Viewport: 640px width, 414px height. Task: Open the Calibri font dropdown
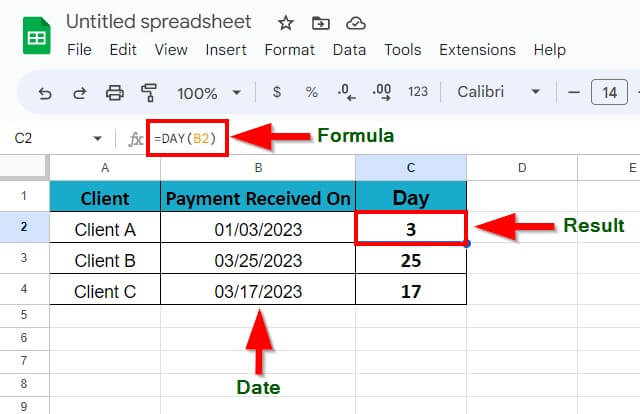[x=498, y=92]
